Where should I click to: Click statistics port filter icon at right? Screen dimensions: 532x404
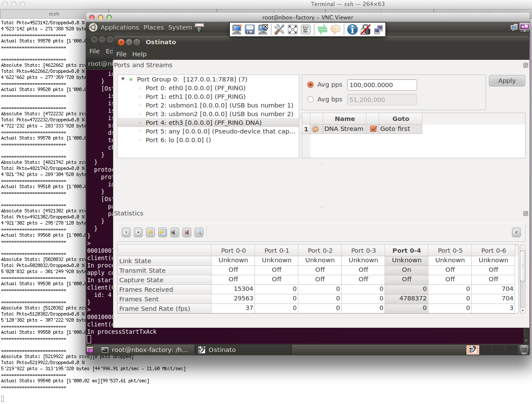click(x=516, y=232)
